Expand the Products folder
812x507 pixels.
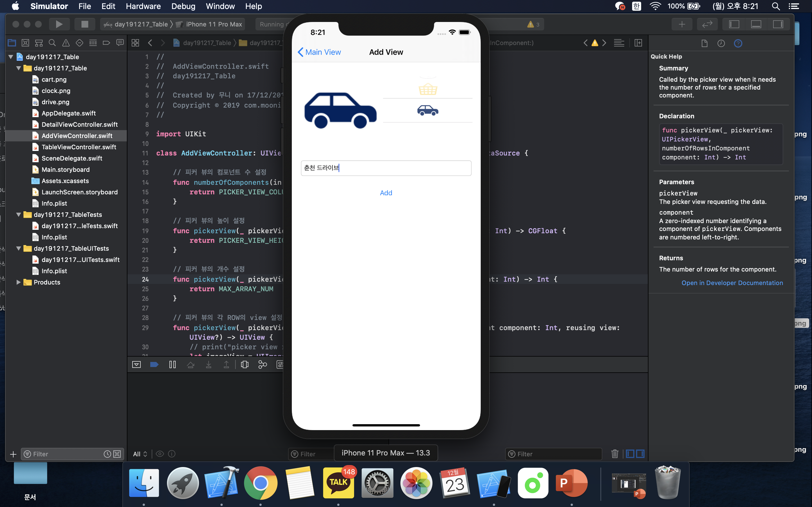pyautogui.click(x=19, y=282)
